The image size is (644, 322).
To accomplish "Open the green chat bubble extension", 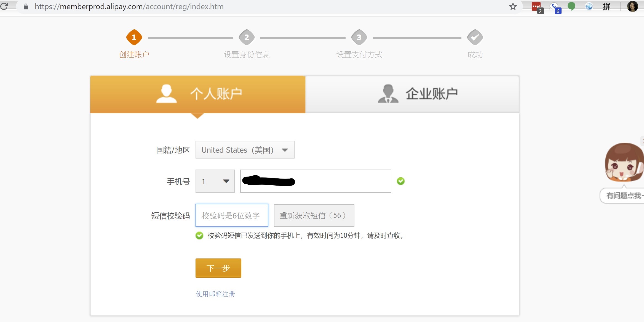I will tap(571, 6).
